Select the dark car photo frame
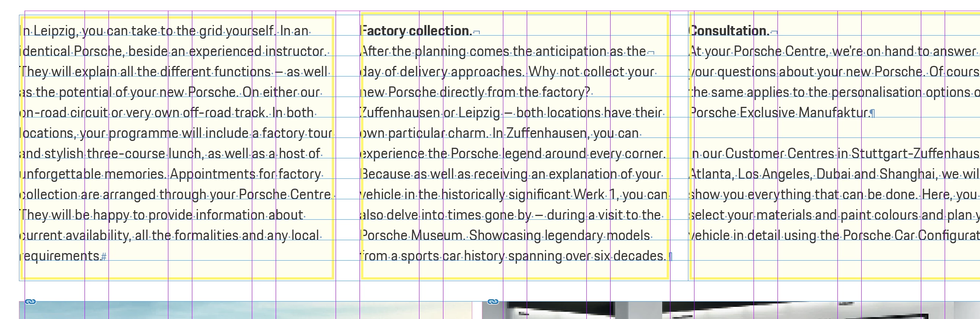The width and height of the screenshot is (980, 319). (x=731, y=310)
